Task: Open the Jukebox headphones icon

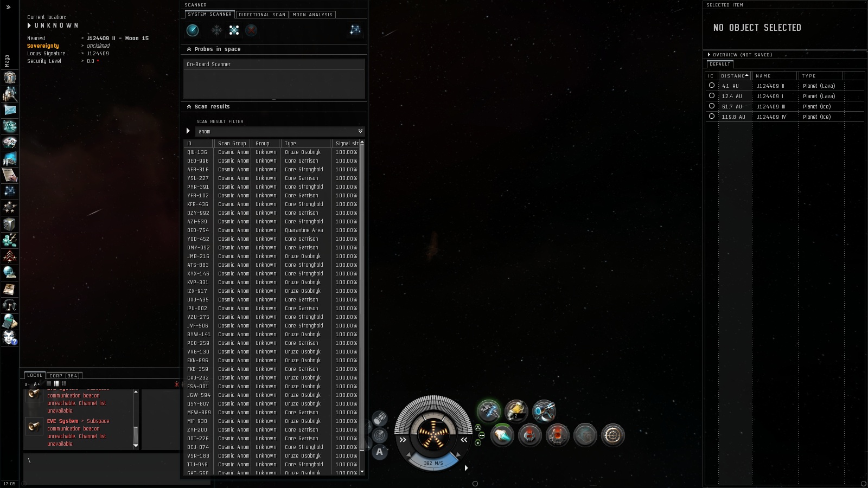Action: coord(10,305)
